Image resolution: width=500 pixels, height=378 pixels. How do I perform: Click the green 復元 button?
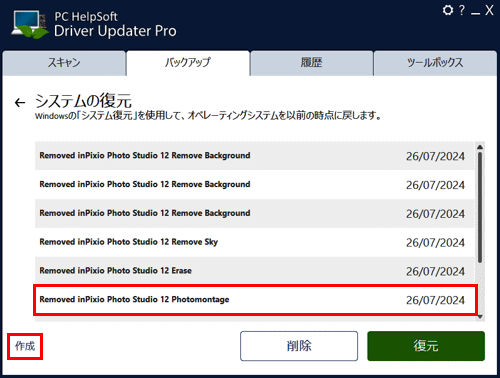click(x=426, y=346)
